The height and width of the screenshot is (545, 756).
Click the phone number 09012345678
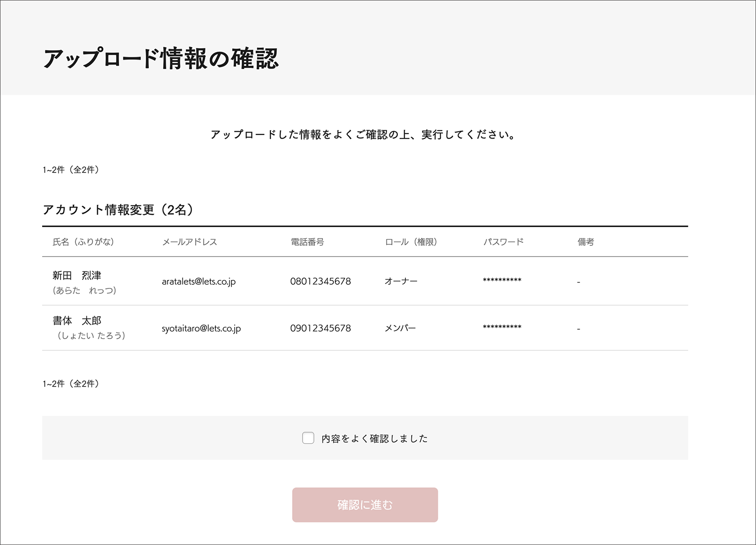(x=320, y=328)
